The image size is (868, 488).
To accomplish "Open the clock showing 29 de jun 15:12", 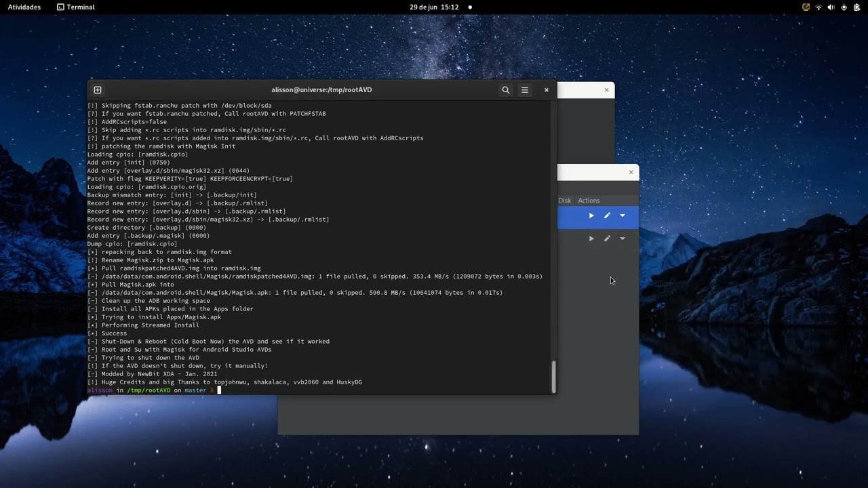I will (x=434, y=7).
